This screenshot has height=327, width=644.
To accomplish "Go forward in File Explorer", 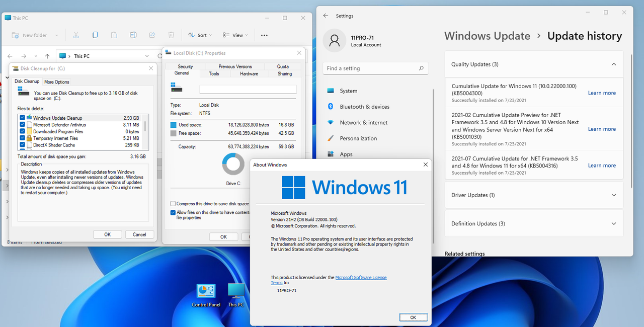I will tap(24, 56).
